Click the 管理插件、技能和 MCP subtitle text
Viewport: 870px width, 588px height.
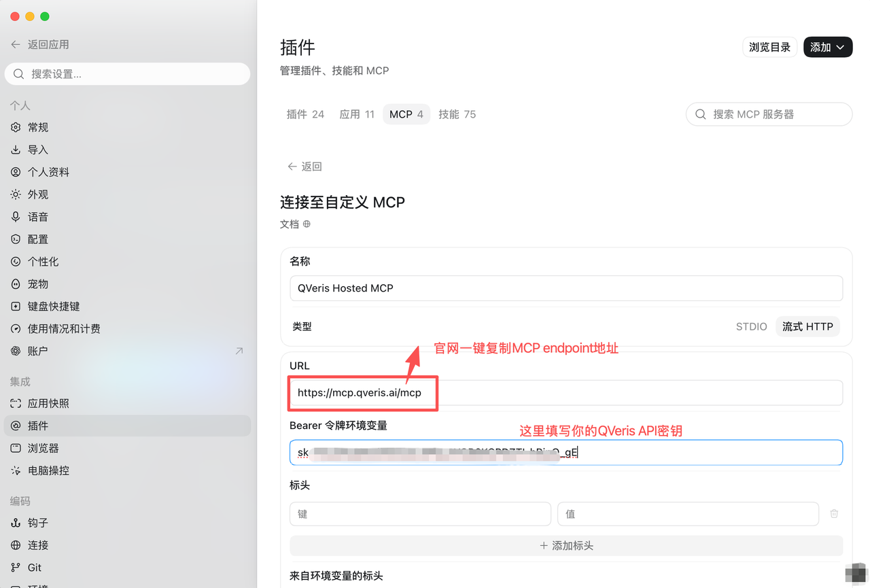pos(334,71)
